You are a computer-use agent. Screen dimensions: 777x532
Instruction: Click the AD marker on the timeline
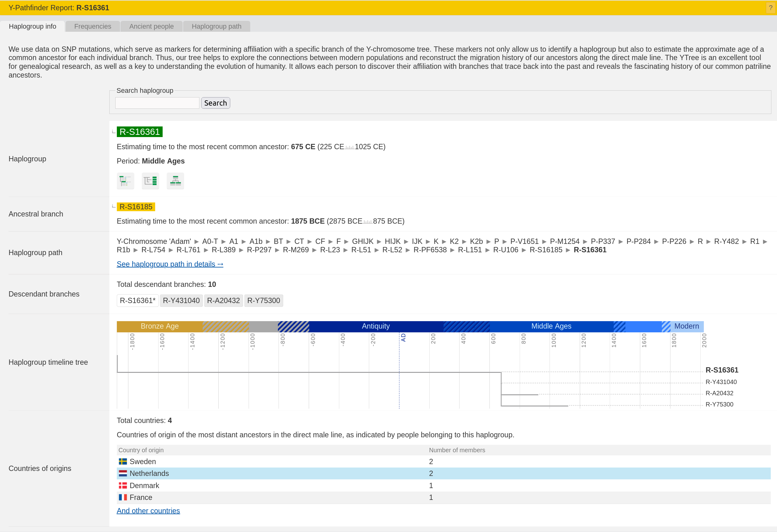coord(403,338)
